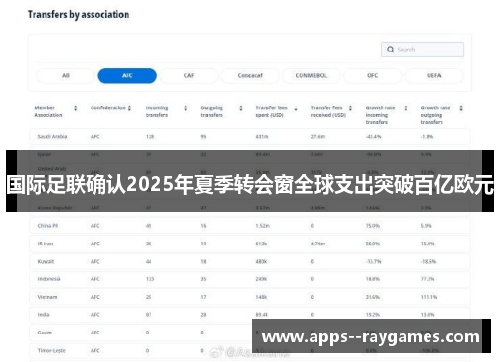The width and height of the screenshot is (500, 362).
Task: Select the OFC confederation filter
Action: [373, 76]
